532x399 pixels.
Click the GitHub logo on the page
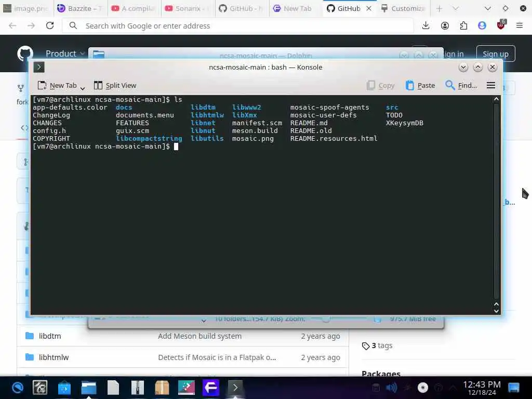click(x=25, y=54)
